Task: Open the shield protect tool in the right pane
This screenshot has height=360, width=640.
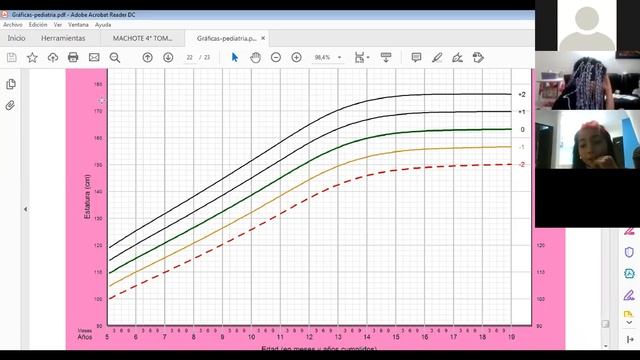Action: (x=629, y=252)
